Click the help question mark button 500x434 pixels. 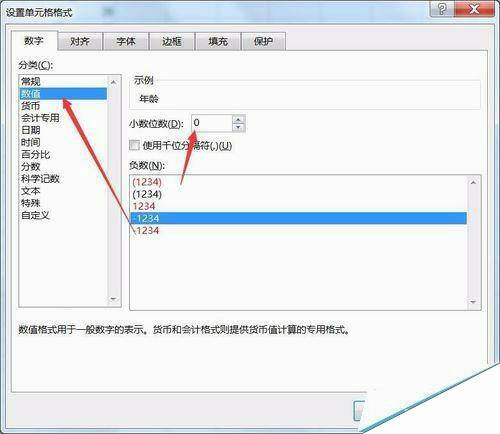[441, 9]
